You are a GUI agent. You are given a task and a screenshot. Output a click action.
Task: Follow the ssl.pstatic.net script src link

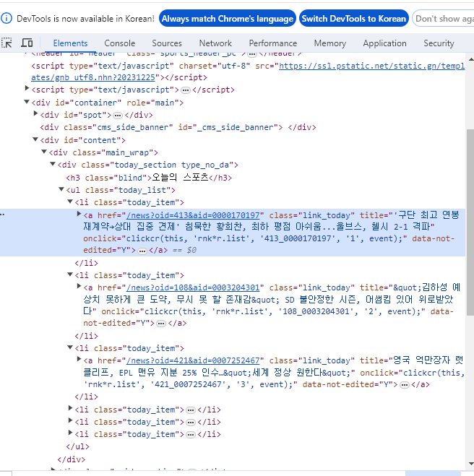click(371, 66)
